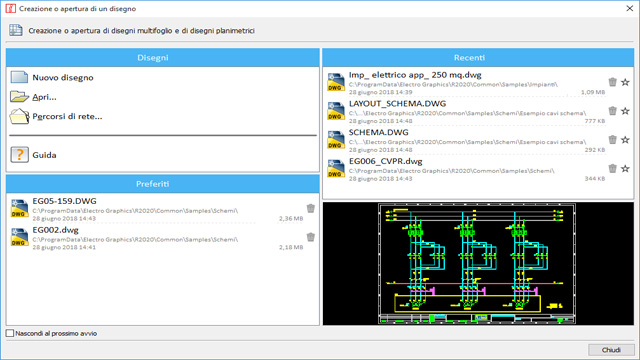The image size is (640, 360).
Task: Click the electrical schematic preview thumbnail
Action: 478,264
